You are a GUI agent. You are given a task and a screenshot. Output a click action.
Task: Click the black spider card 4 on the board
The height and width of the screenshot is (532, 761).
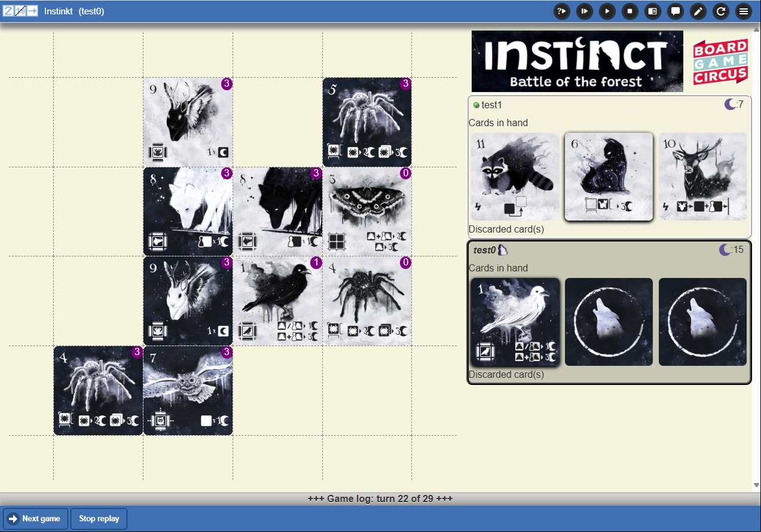coord(367,301)
